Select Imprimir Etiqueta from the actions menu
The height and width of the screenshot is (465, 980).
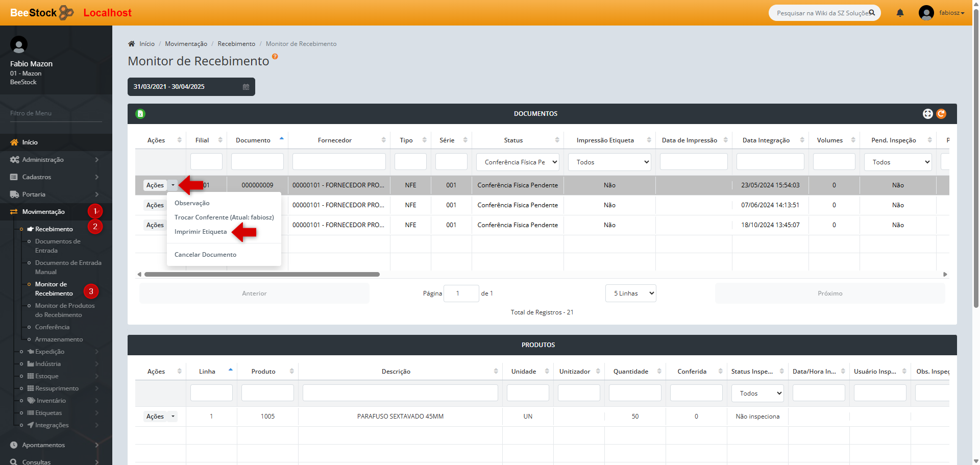pos(201,232)
